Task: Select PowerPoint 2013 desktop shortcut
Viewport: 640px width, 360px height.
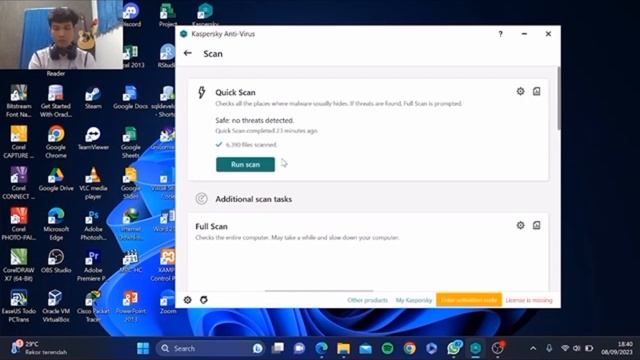Action: [x=130, y=306]
